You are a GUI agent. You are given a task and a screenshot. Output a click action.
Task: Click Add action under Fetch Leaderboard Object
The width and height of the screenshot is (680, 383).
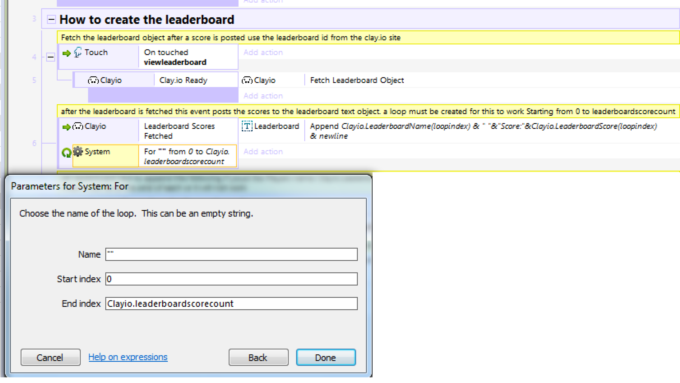(x=263, y=96)
